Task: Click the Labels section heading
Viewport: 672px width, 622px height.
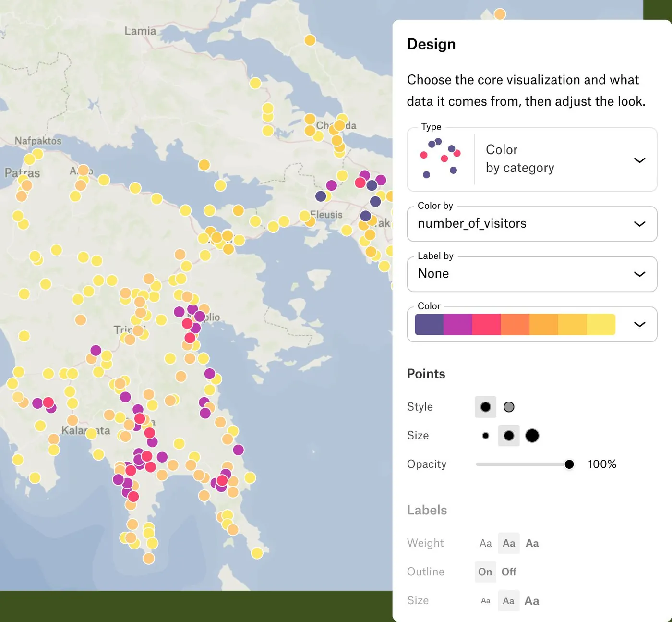Action: pyautogui.click(x=427, y=510)
